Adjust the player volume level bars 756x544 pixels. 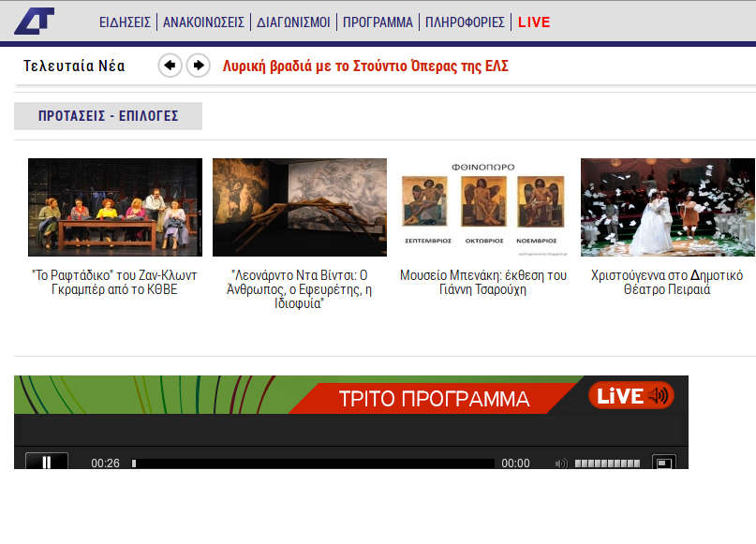click(607, 463)
